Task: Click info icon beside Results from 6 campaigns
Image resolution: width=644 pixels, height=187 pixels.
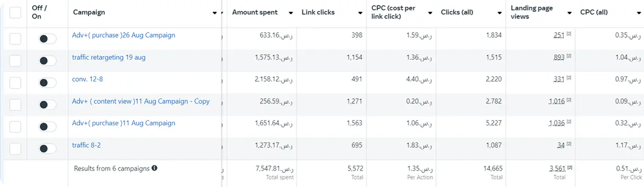Action: click(x=155, y=168)
